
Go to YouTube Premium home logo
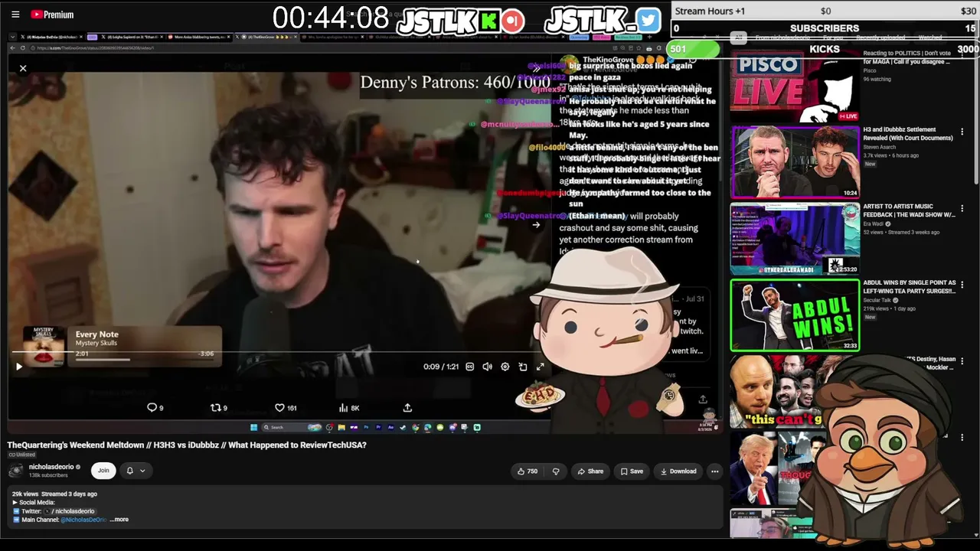[x=52, y=15]
